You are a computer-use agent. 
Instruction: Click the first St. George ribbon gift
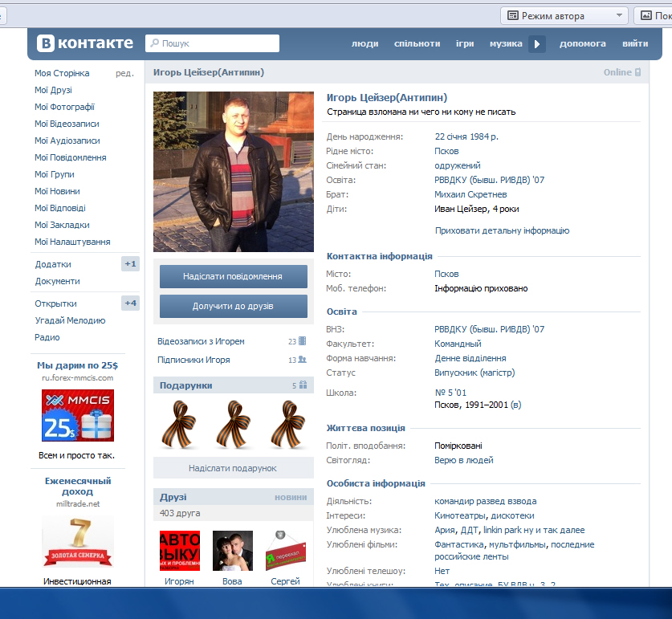[179, 425]
